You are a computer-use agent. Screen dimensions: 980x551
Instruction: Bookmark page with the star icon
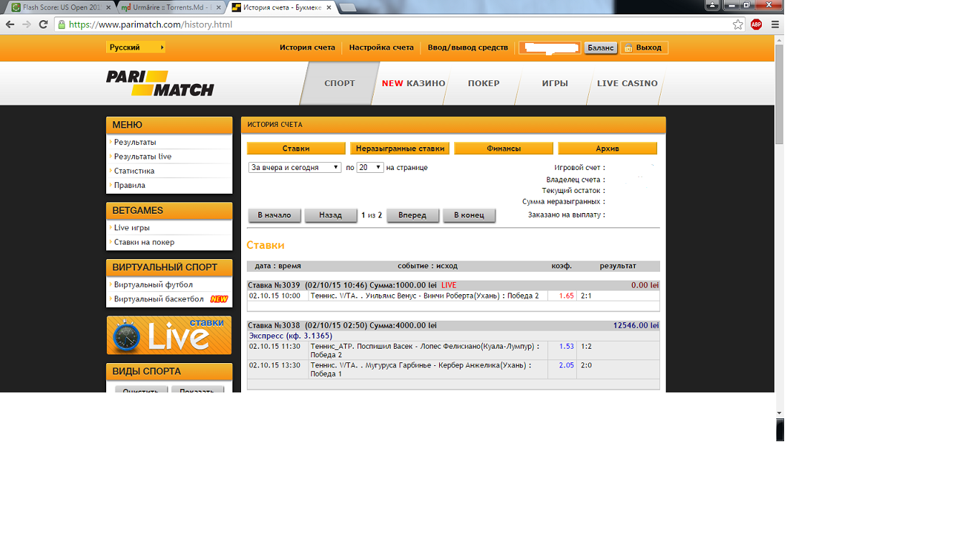[738, 24]
